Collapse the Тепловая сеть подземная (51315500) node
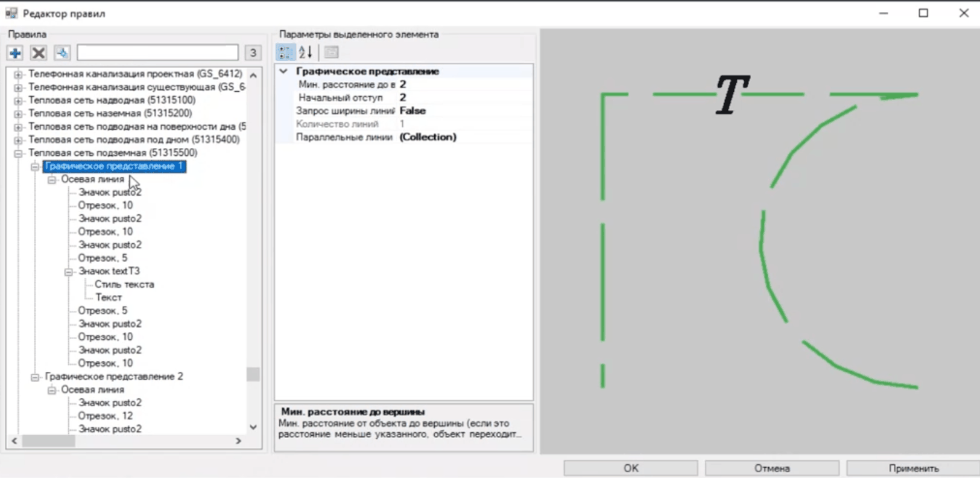 [18, 153]
